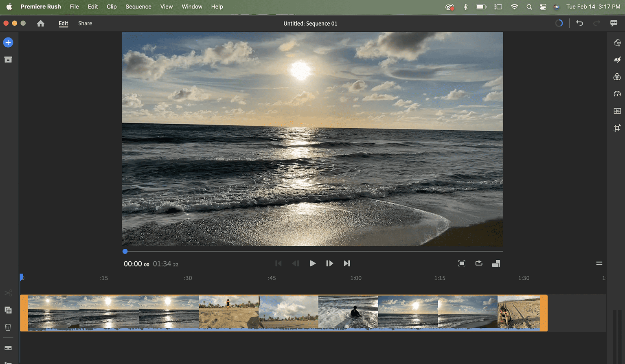625x364 pixels.
Task: Open the Sequence menu
Action: tap(138, 7)
